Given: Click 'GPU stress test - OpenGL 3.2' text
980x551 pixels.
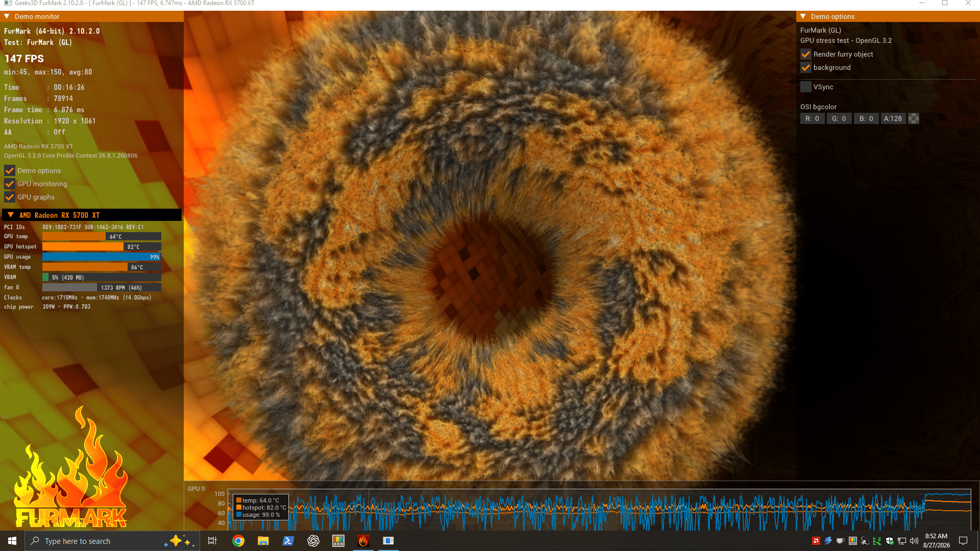Looking at the screenshot, I should 846,40.
